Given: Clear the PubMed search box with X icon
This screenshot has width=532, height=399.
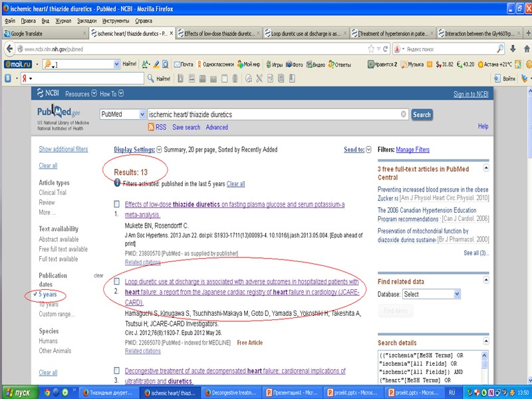Looking at the screenshot, I should [404, 114].
